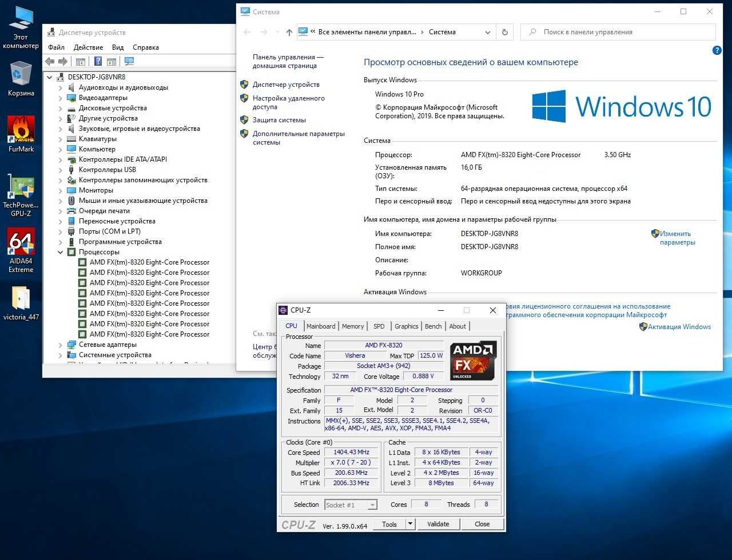Open the Справка menu in Device Manager
The height and width of the screenshot is (560, 732).
pyautogui.click(x=146, y=47)
